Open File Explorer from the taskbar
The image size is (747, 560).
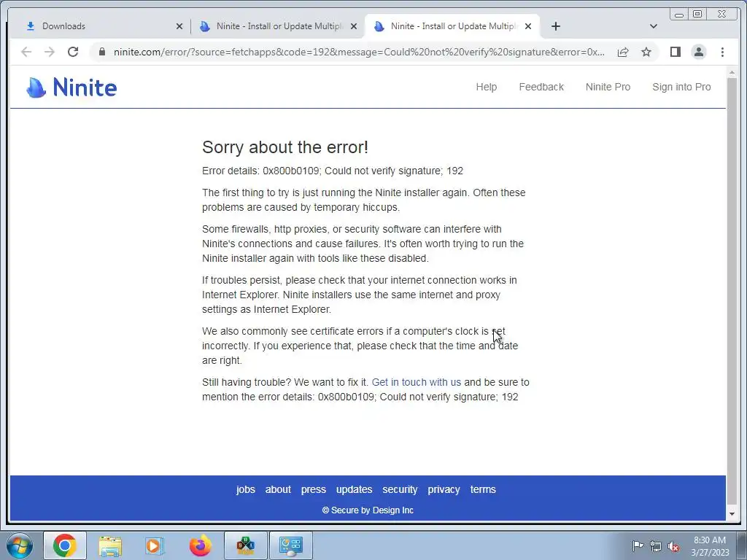[110, 545]
